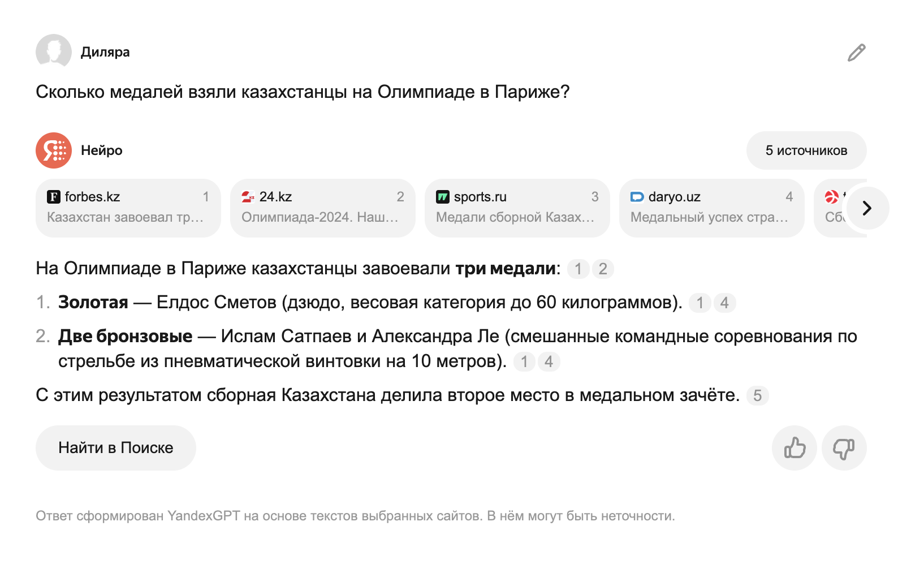
Task: Open the 5 источников sources list
Action: [806, 150]
